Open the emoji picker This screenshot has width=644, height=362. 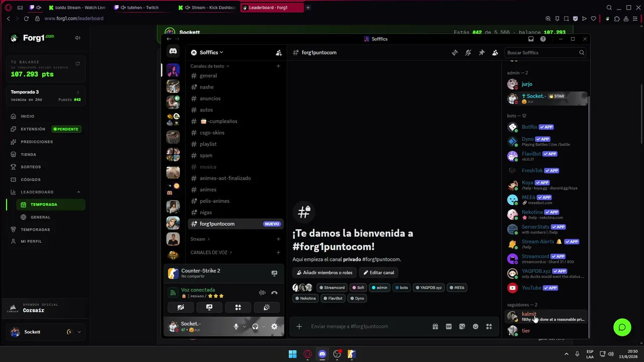tap(475, 326)
